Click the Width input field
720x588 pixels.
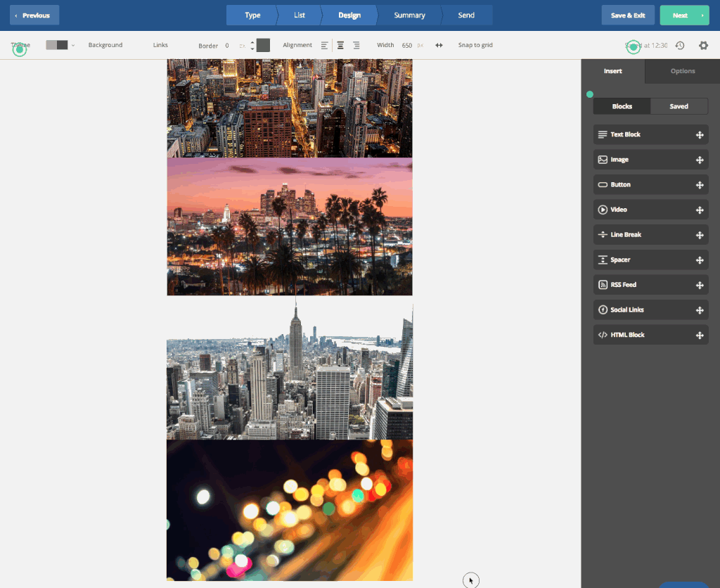click(x=407, y=45)
